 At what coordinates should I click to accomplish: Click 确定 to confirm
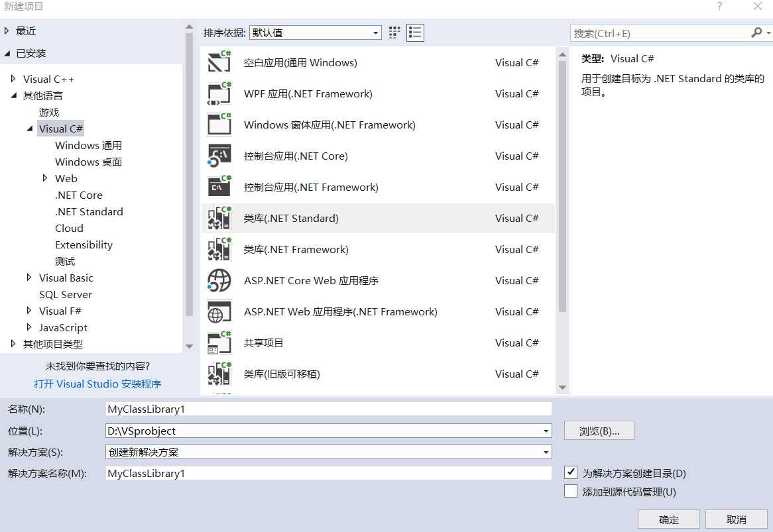[668, 519]
